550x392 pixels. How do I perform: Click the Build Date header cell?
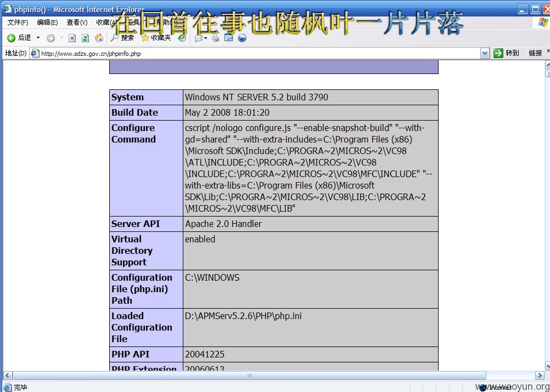coord(146,112)
